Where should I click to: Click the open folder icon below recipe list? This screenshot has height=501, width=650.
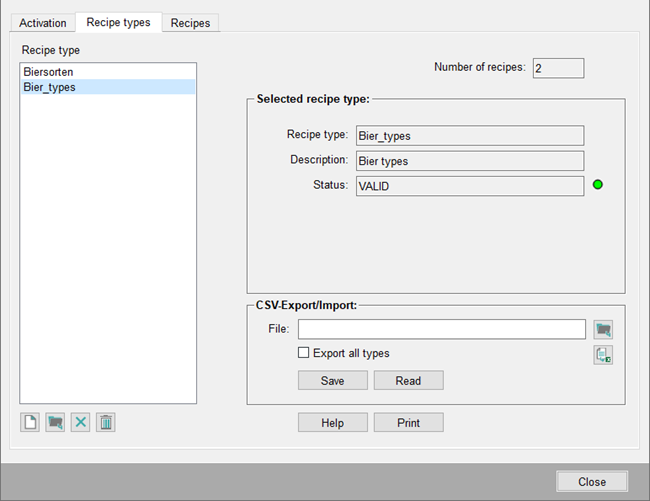[55, 423]
